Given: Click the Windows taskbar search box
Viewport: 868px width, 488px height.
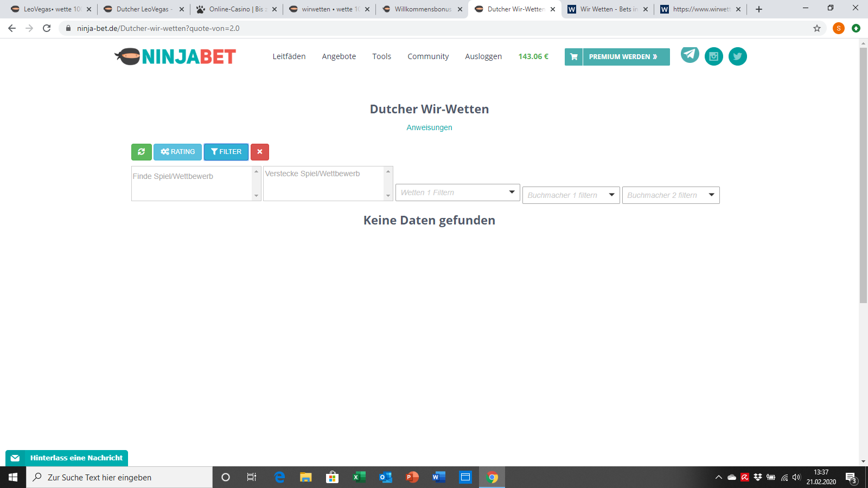Looking at the screenshot, I should [x=119, y=477].
